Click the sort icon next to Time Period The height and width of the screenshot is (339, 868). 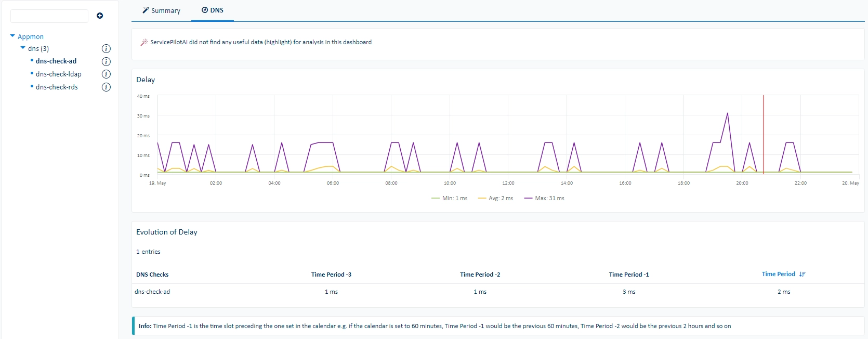tap(803, 274)
